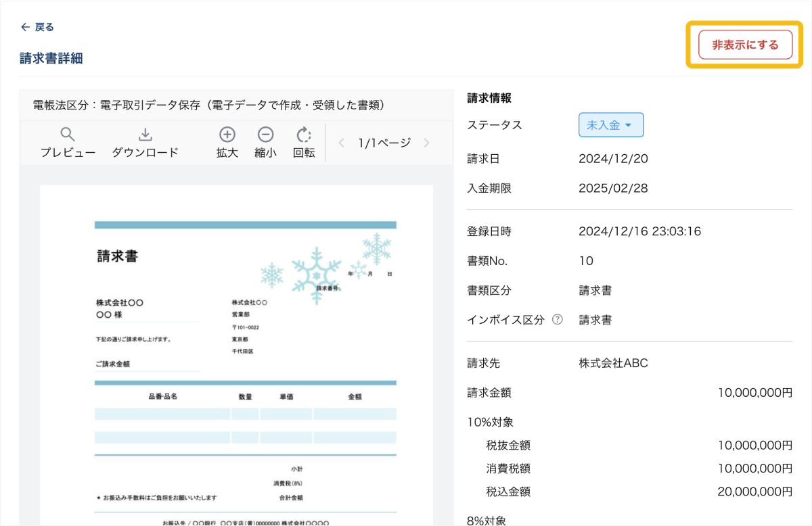The height and width of the screenshot is (526, 812).
Task: Go to next page with right chevron
Action: [426, 143]
